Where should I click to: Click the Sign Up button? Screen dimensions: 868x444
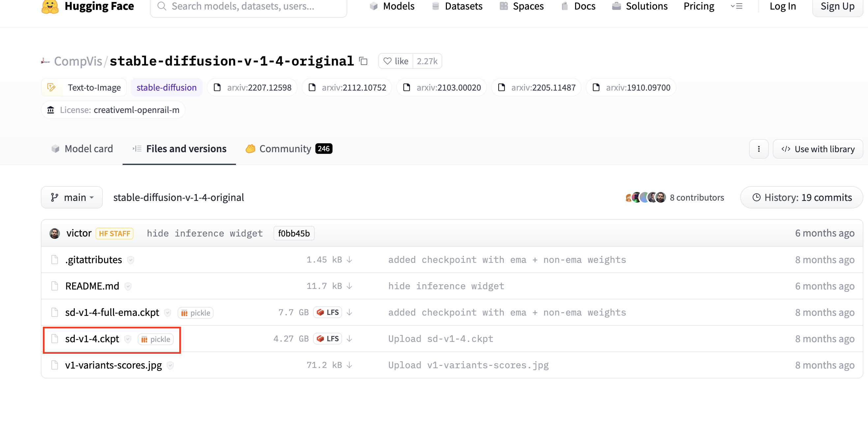coord(837,6)
